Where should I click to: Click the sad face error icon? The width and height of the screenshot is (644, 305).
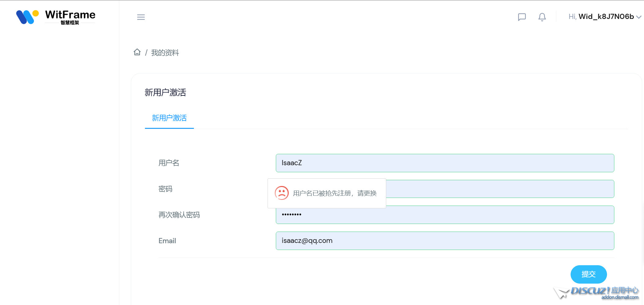click(x=282, y=193)
